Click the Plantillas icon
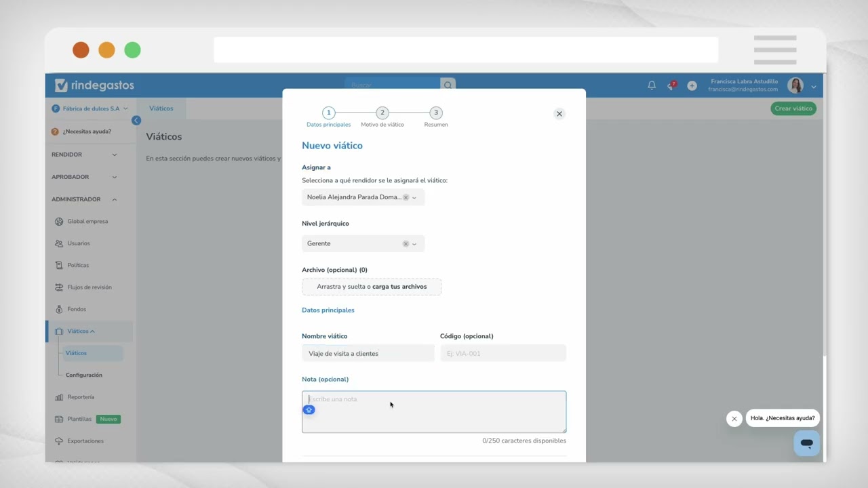The height and width of the screenshot is (488, 868). (x=59, y=419)
